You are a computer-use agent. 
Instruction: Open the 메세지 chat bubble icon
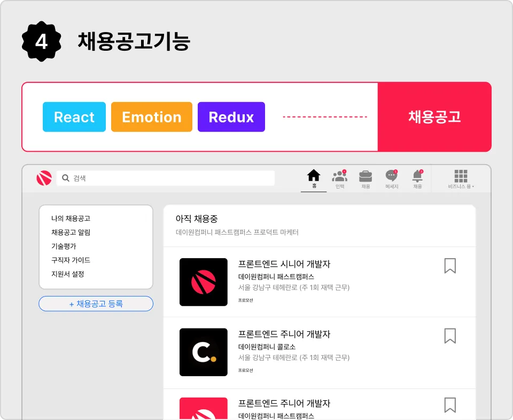click(391, 176)
